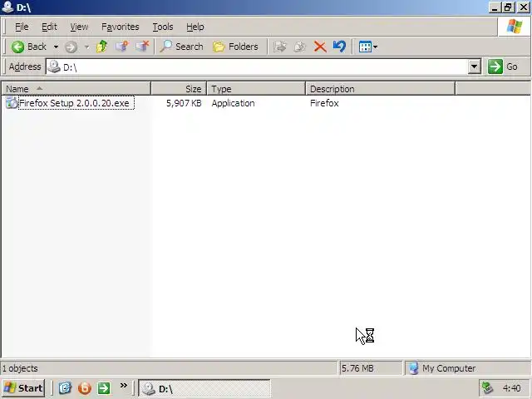Click the taskbar clock showing 4:40
Viewport: 532px width, 399px height.
click(512, 388)
